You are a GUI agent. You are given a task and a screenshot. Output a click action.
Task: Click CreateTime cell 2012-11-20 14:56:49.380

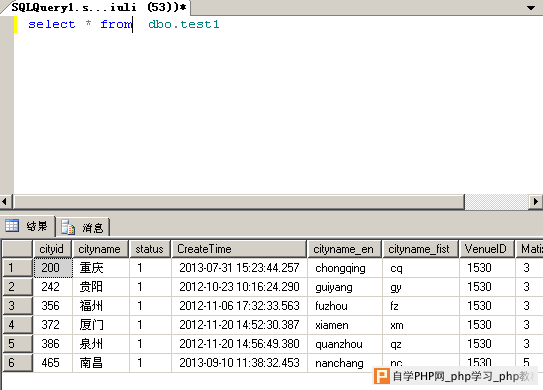239,344
